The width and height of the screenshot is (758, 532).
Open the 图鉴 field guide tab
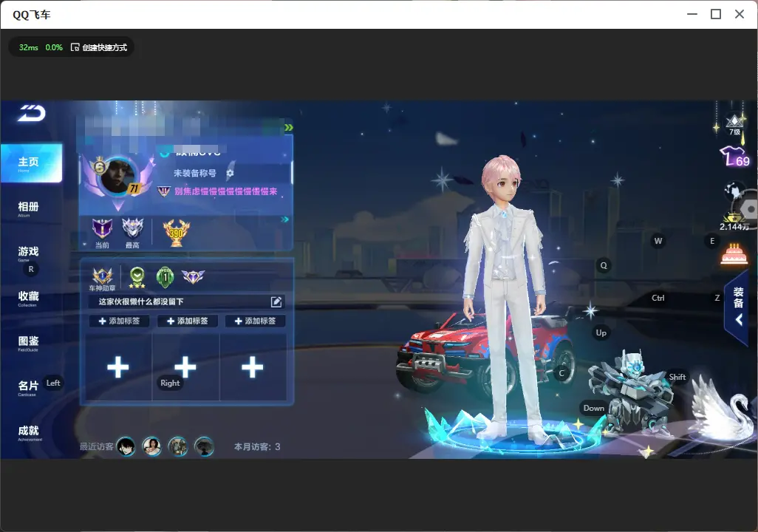pyautogui.click(x=29, y=343)
